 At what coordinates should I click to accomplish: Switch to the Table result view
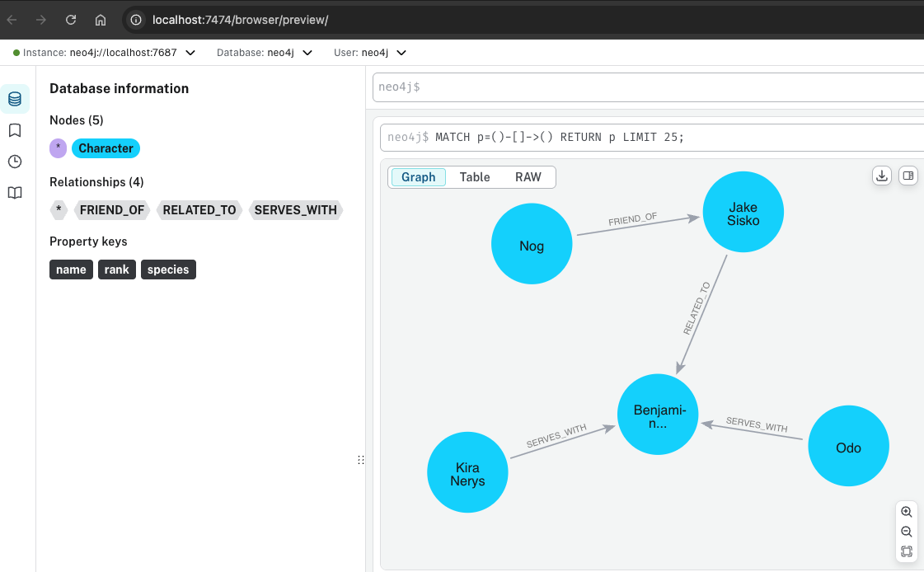point(475,177)
